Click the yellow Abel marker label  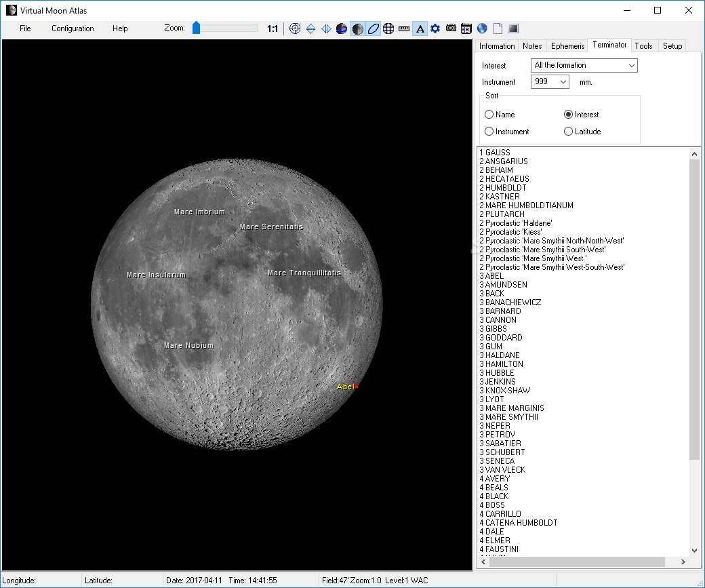pos(345,387)
